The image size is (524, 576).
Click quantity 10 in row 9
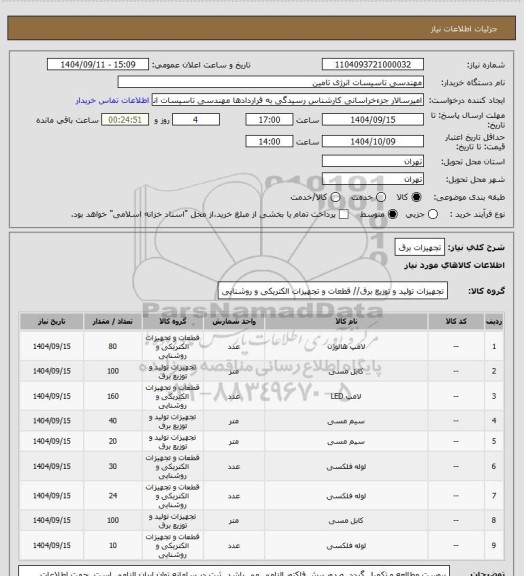(x=112, y=546)
